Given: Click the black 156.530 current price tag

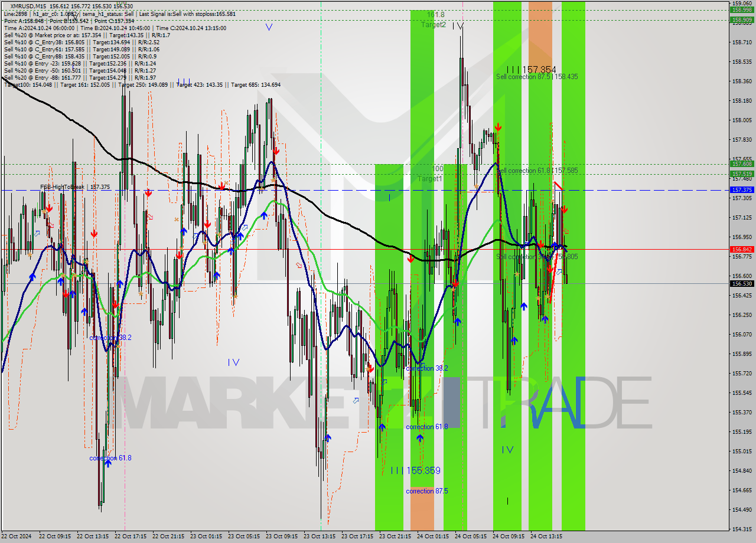Looking at the screenshot, I should [x=742, y=283].
